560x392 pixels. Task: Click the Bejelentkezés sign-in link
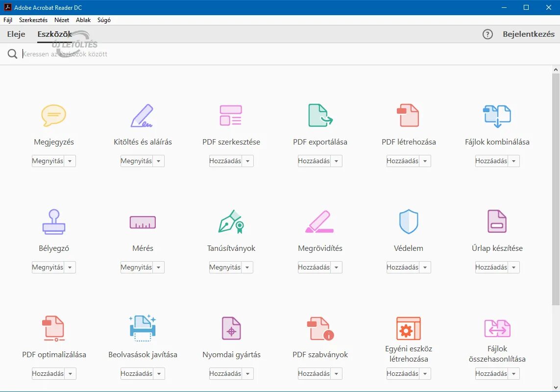click(x=529, y=34)
